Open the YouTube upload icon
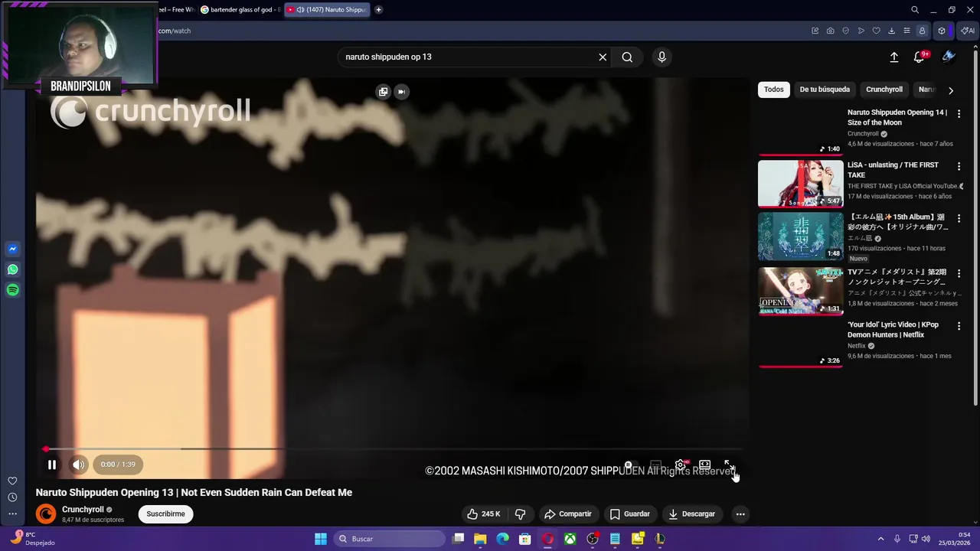The width and height of the screenshot is (980, 551). click(x=893, y=57)
